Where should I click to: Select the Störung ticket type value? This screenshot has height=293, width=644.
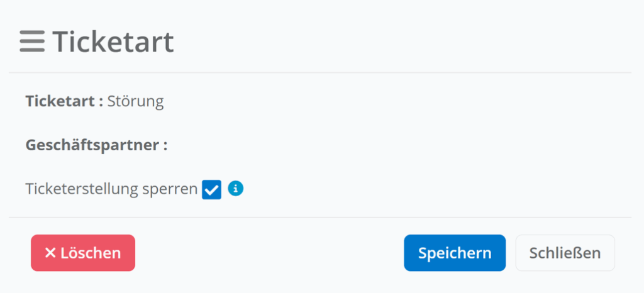point(135,101)
